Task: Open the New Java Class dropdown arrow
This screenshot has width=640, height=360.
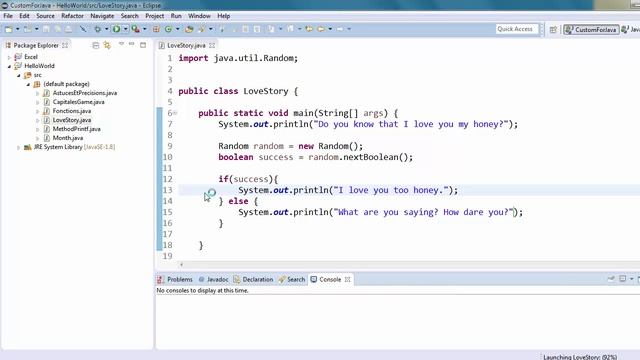Action: click(x=177, y=29)
